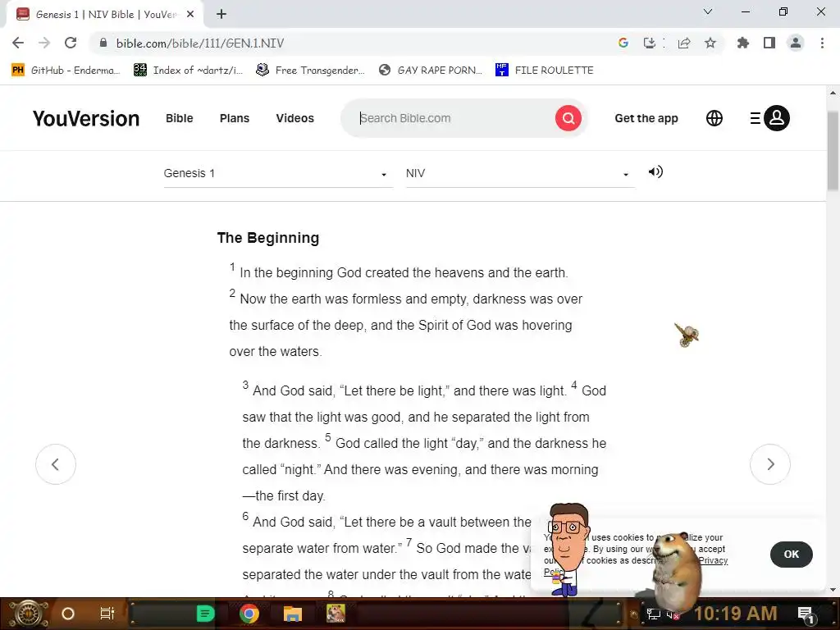Go back to the previous page
This screenshot has height=630, width=840.
tap(18, 43)
